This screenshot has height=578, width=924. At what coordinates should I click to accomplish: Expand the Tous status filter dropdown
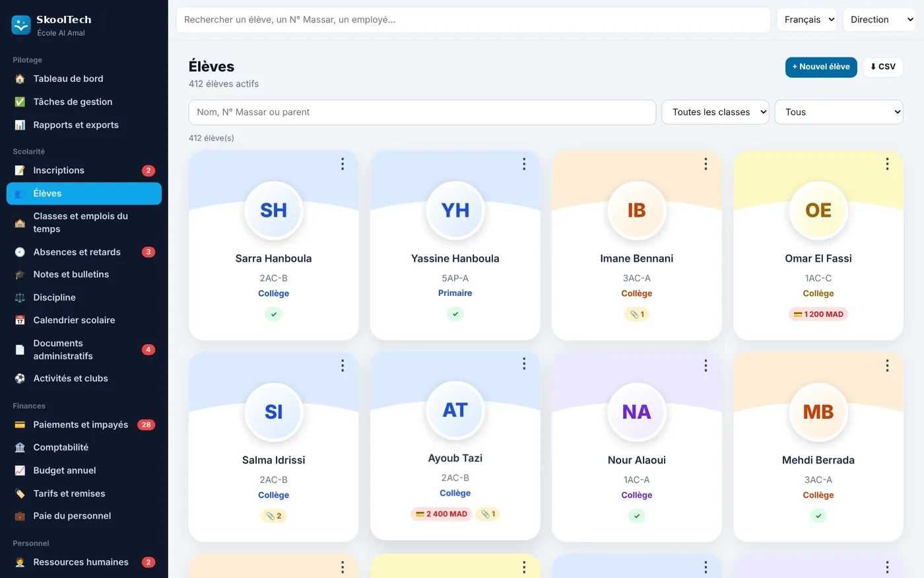[x=839, y=112]
